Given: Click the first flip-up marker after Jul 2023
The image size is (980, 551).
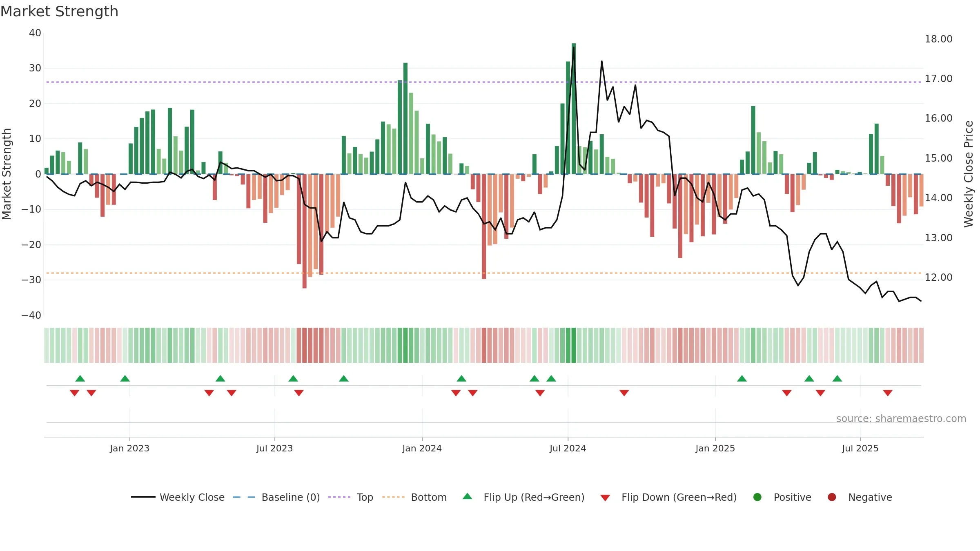Looking at the screenshot, I should (293, 378).
